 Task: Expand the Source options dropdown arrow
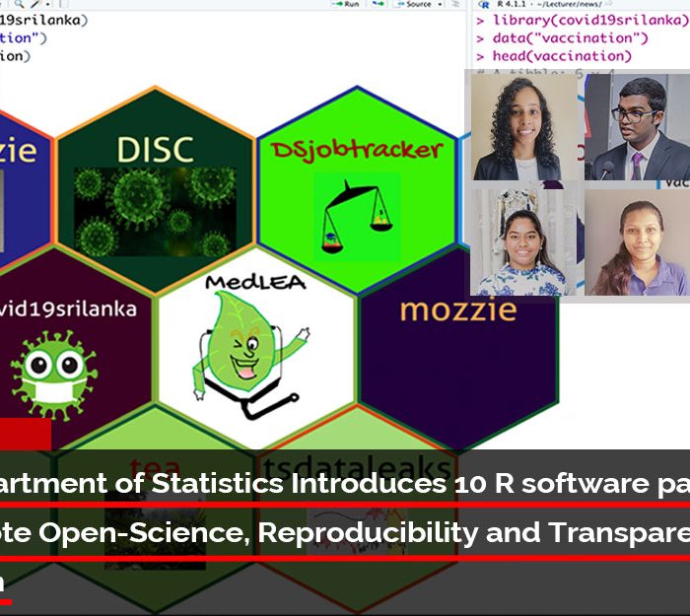tap(440, 5)
